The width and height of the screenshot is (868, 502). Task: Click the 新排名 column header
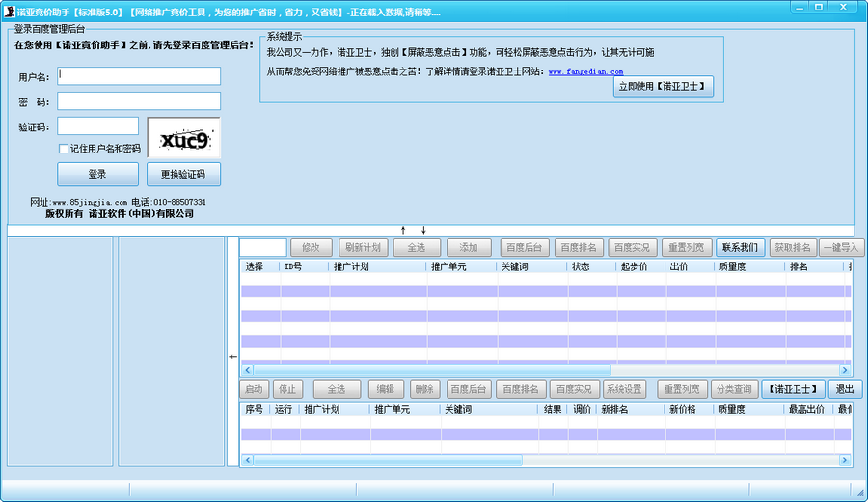630,409
